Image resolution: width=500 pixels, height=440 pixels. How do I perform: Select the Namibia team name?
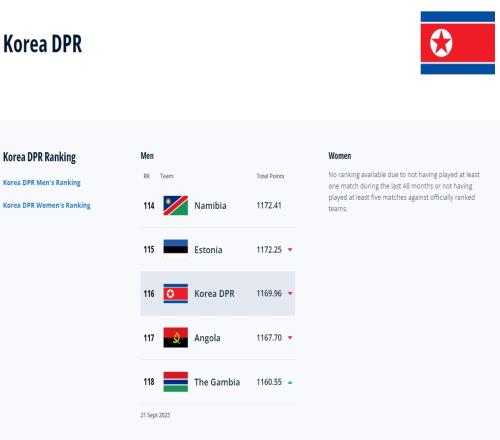point(210,206)
